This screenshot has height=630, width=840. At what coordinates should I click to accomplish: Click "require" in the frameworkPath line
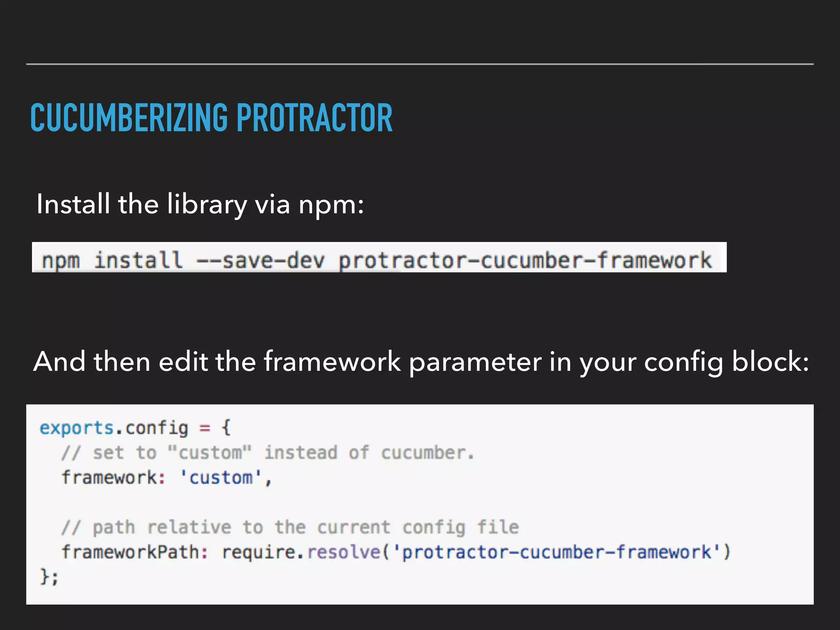(258, 552)
